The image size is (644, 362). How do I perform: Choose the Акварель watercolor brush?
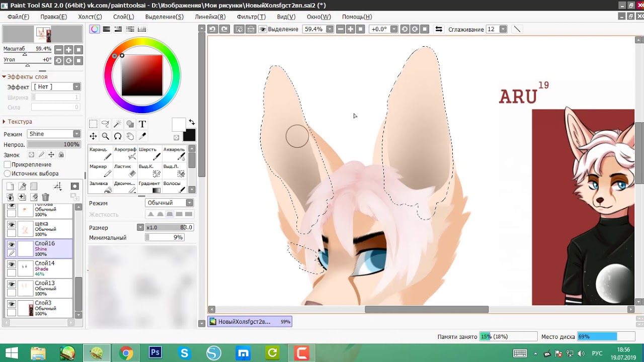(174, 153)
